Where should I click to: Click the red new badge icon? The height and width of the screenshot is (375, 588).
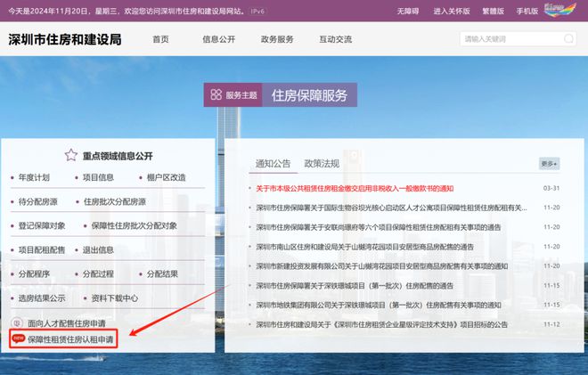coord(18,338)
